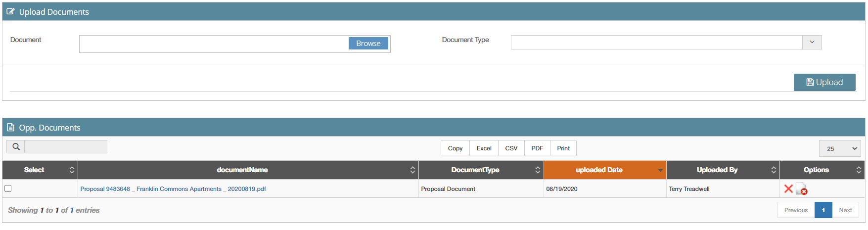Click the search magnifier icon
The height and width of the screenshot is (230, 868).
point(16,146)
